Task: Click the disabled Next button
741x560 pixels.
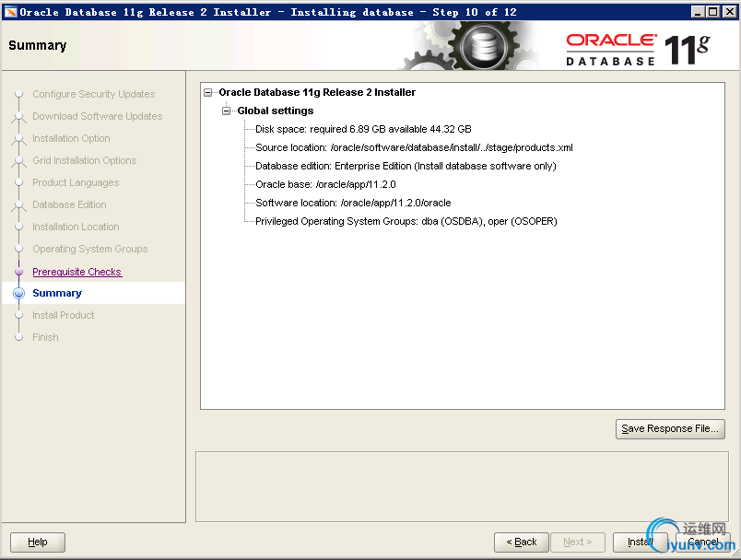Action: click(578, 542)
